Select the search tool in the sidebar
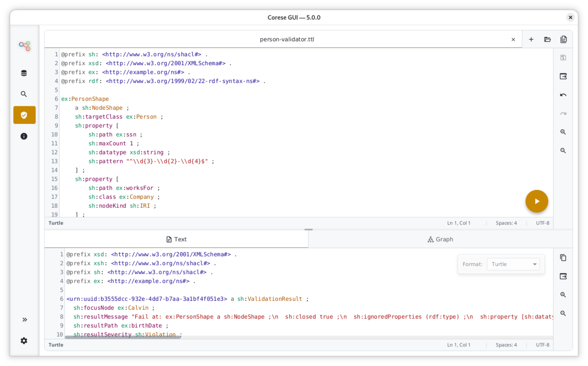This screenshot has width=588, height=366. (24, 94)
